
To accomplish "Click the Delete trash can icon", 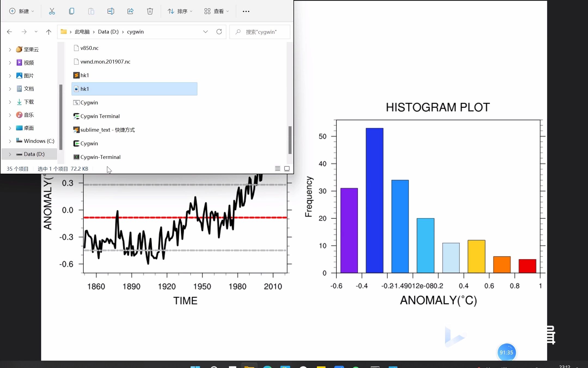I will coord(150,11).
